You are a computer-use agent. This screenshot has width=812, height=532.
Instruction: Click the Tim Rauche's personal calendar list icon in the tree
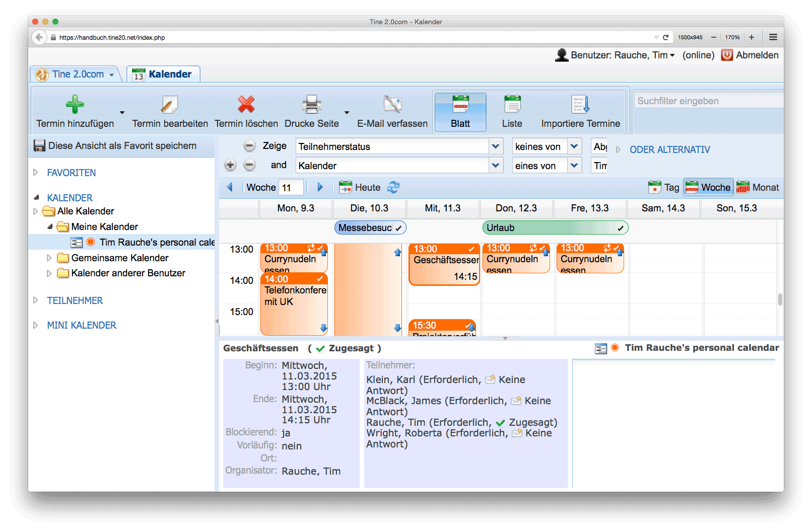(x=77, y=243)
